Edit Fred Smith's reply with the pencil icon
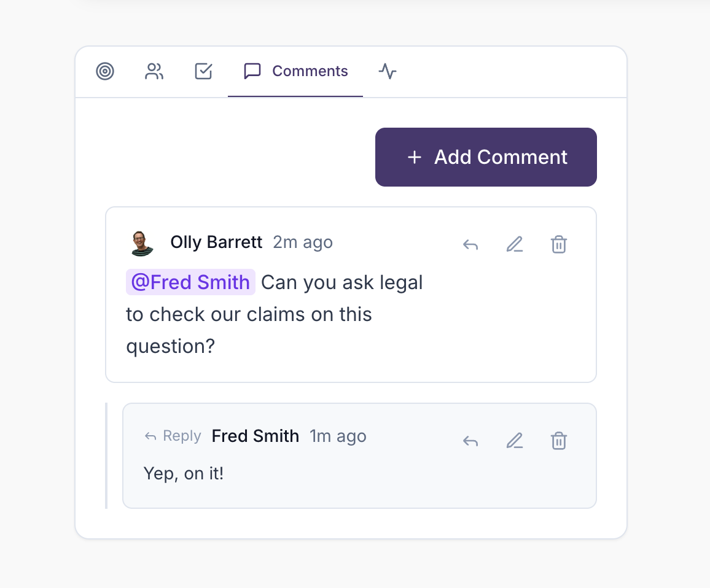710x588 pixels. pos(514,440)
